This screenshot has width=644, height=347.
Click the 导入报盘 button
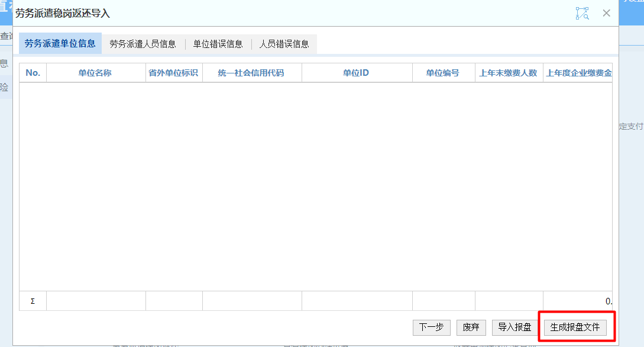(x=514, y=327)
